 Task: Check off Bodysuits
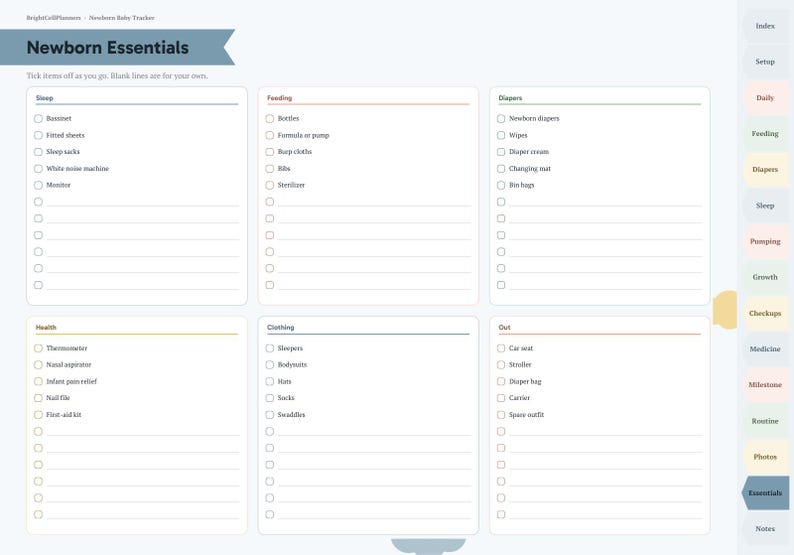coord(269,365)
